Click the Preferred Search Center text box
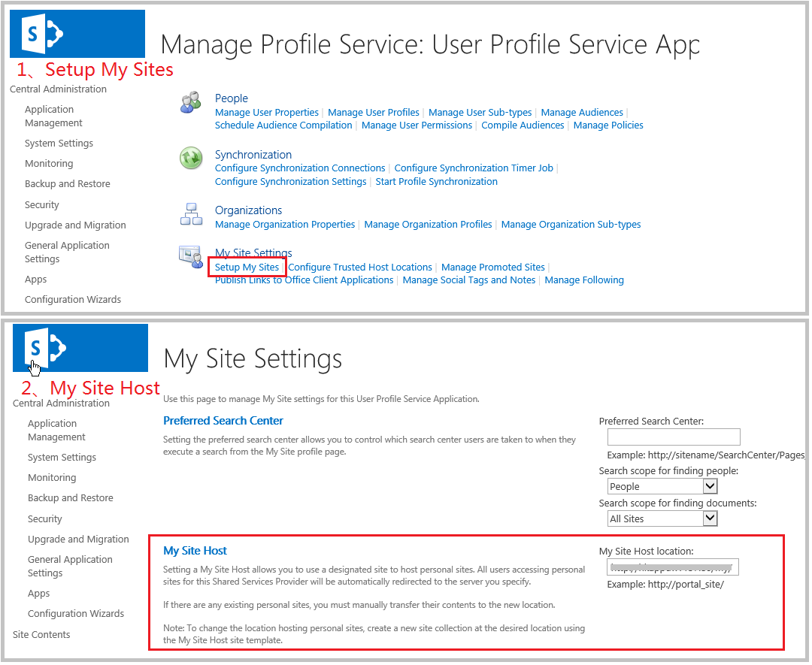The image size is (812, 665). (674, 437)
